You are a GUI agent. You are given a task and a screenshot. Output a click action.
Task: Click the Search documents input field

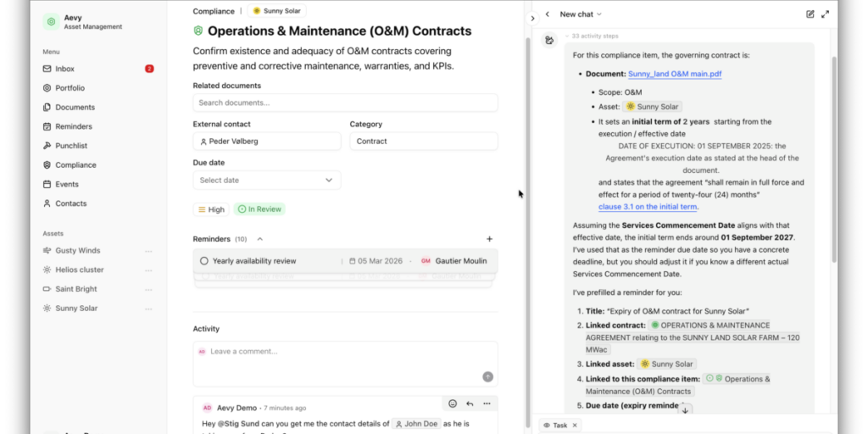(x=345, y=103)
